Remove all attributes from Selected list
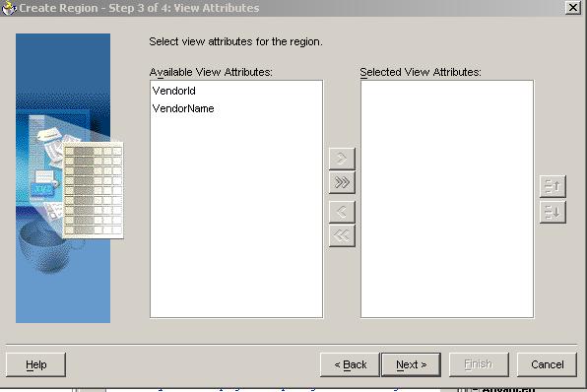 (342, 235)
